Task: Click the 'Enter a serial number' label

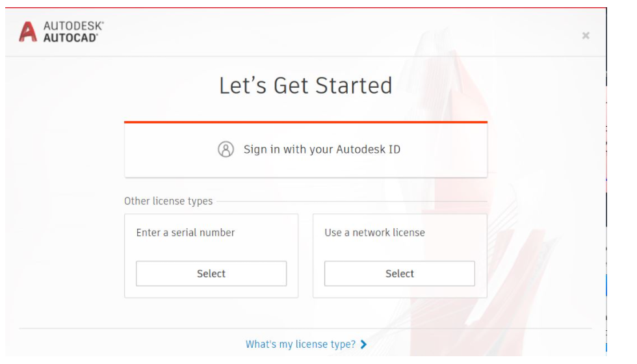Action: (185, 233)
